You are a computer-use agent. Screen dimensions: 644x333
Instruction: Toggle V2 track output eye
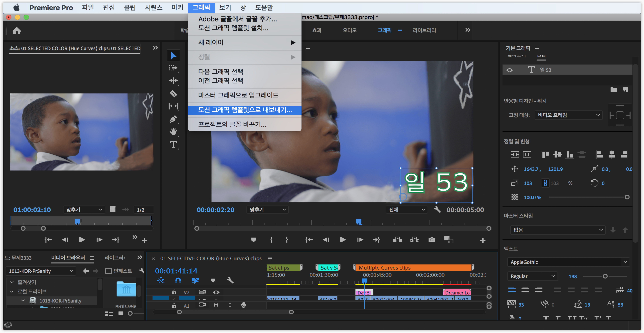(x=216, y=292)
